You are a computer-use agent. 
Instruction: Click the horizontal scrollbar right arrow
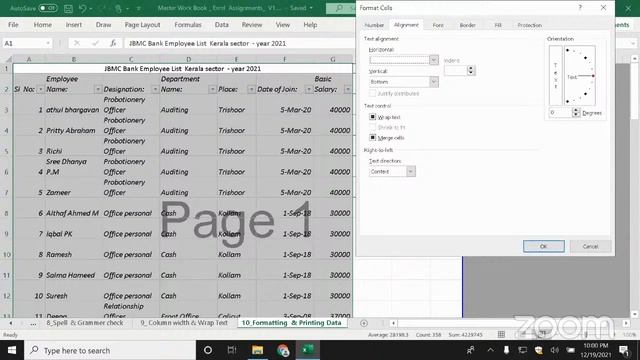point(626,323)
